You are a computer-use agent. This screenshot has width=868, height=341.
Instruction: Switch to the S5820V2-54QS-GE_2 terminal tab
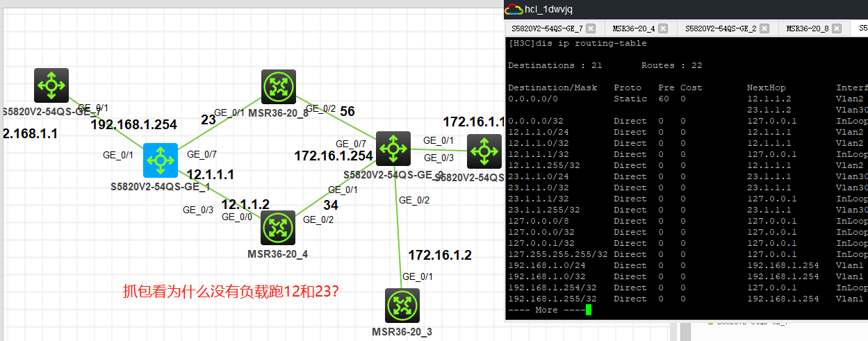(x=721, y=28)
